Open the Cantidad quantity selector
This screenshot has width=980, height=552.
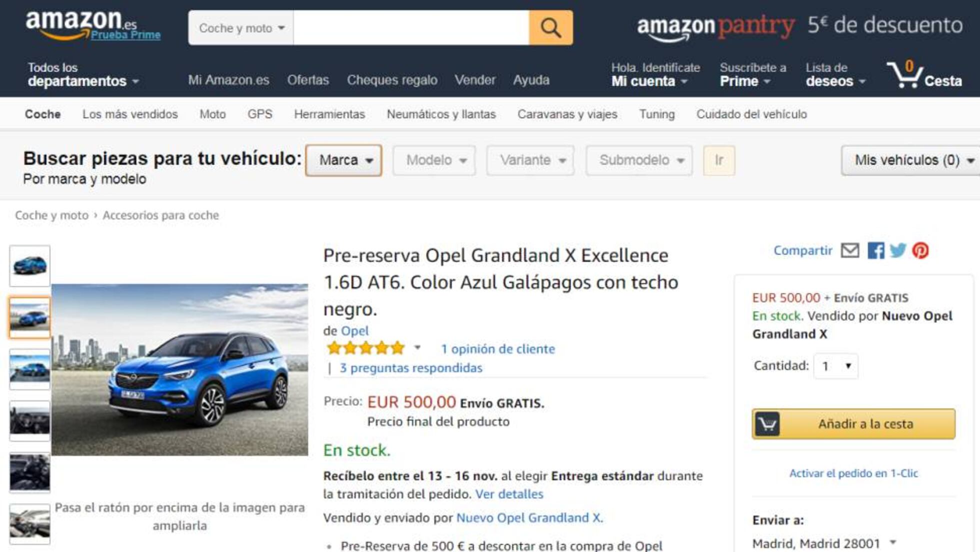[836, 366]
